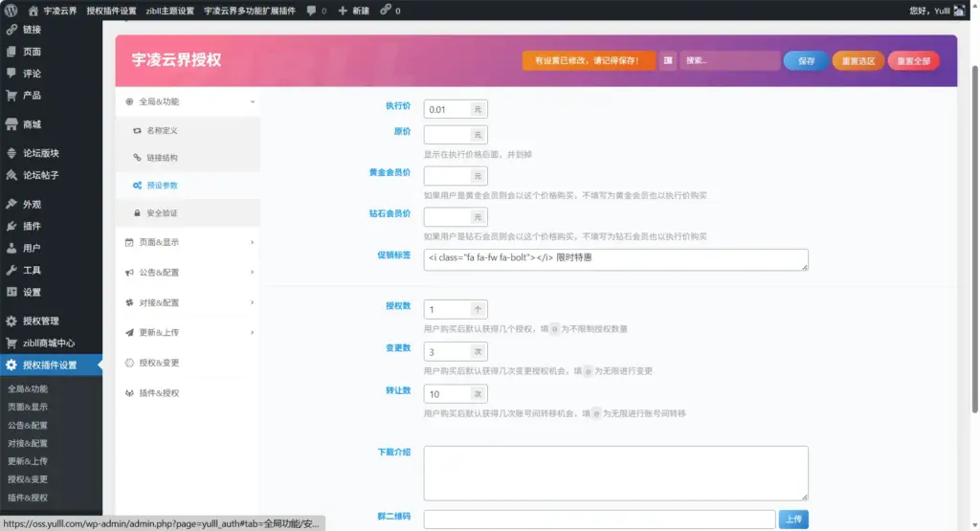Go to 全局&功能 in WordPress sidebar submenu
This screenshot has width=980, height=531.
28,388
